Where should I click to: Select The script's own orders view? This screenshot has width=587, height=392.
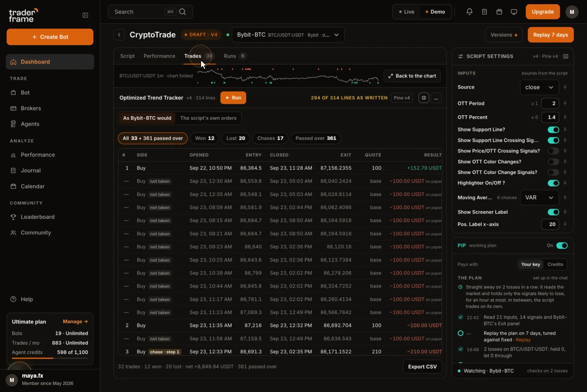coord(208,118)
